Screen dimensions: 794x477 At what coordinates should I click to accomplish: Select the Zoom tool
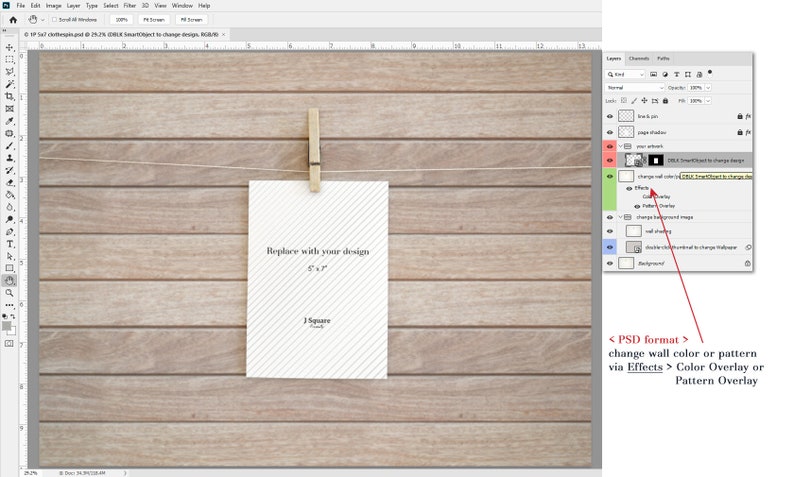[x=9, y=293]
